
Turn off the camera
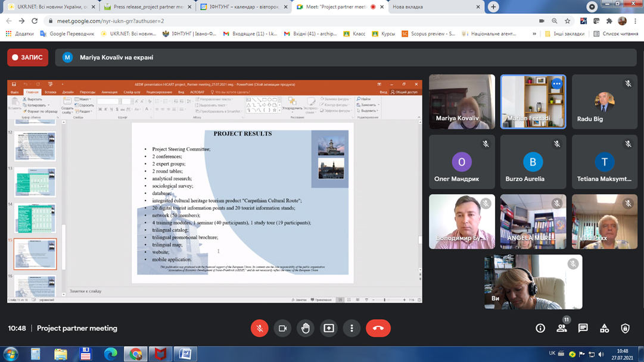pos(282,328)
